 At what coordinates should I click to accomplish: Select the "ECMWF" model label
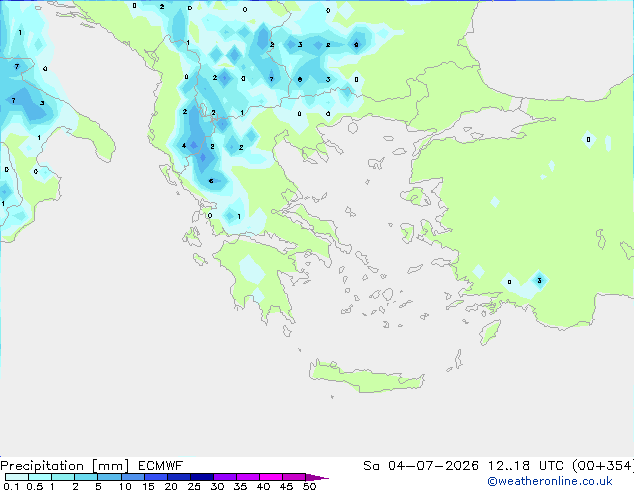click(161, 466)
